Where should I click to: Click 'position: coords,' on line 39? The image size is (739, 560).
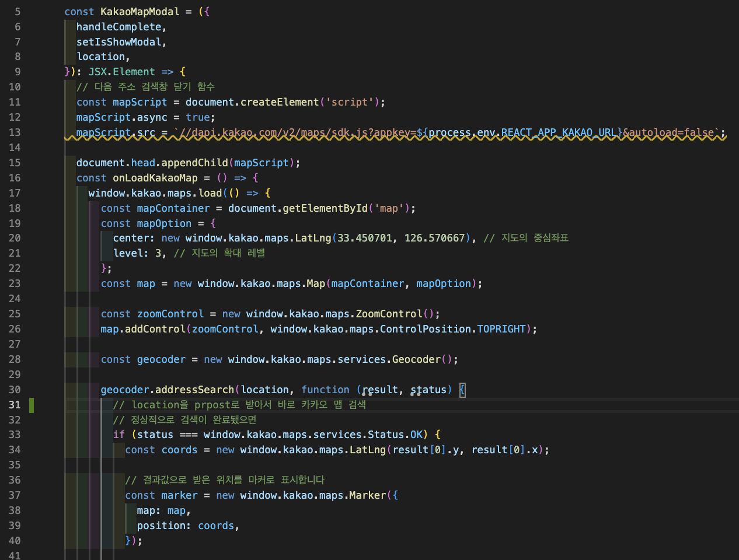(x=188, y=526)
